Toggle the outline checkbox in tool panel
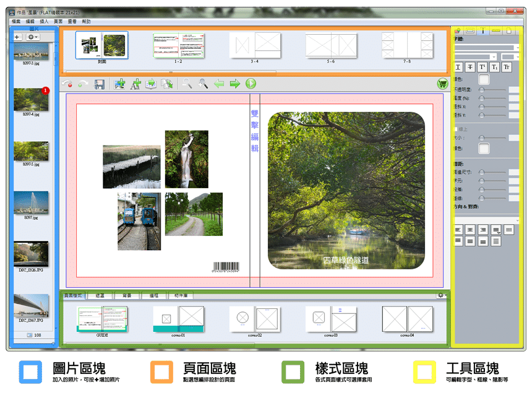The height and width of the screenshot is (400, 532). click(x=456, y=129)
